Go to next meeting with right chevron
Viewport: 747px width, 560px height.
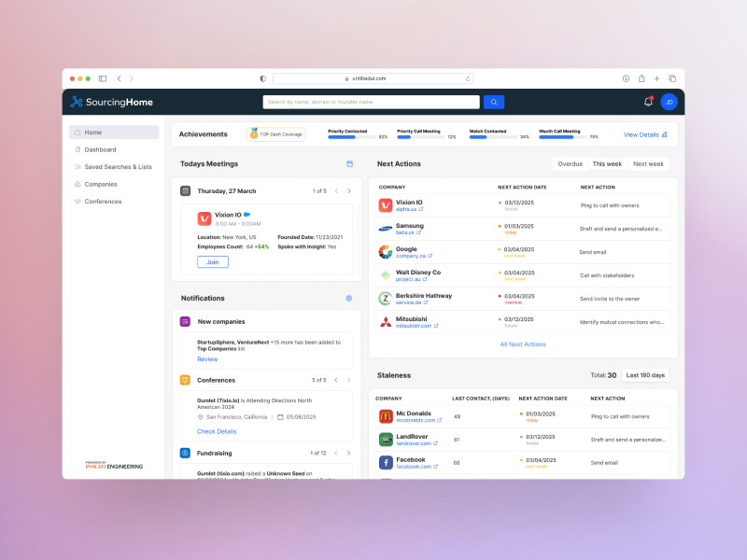[x=349, y=190]
